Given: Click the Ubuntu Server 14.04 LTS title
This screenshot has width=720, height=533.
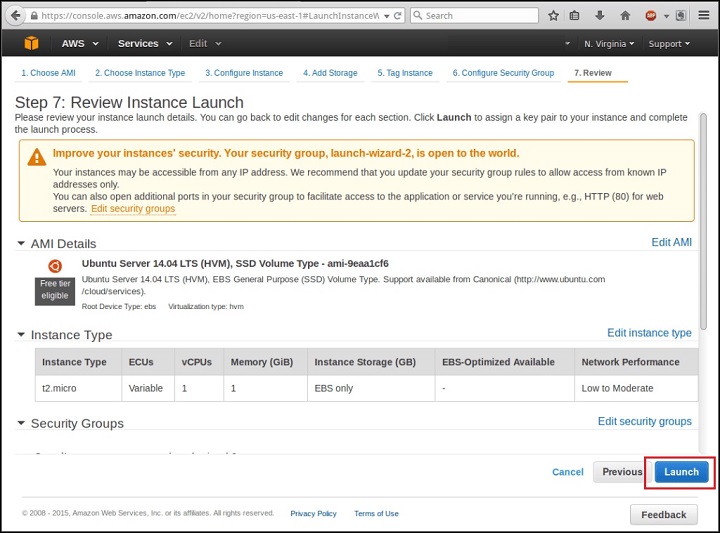Looking at the screenshot, I should (x=235, y=264).
